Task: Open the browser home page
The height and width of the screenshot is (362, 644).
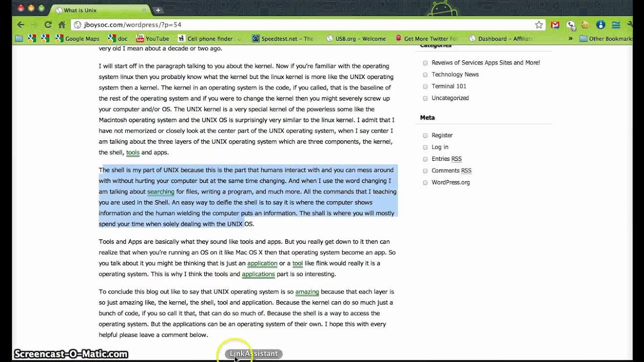Action: coord(62,25)
